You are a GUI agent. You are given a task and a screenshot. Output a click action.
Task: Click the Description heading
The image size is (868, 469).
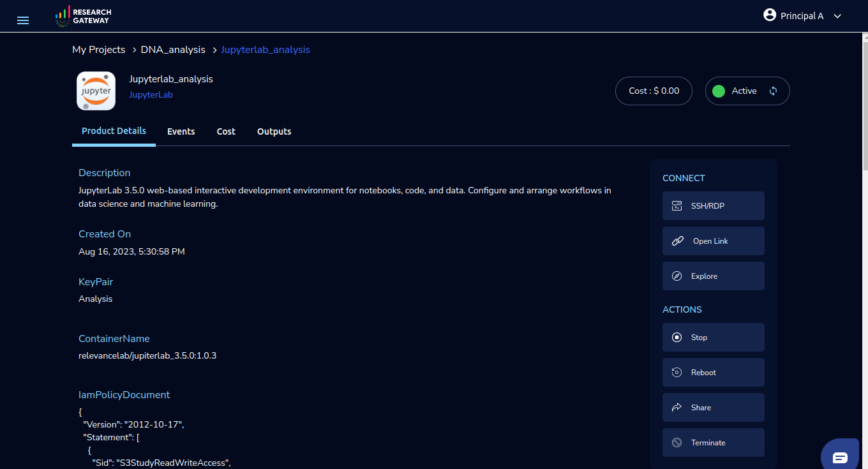pyautogui.click(x=105, y=173)
